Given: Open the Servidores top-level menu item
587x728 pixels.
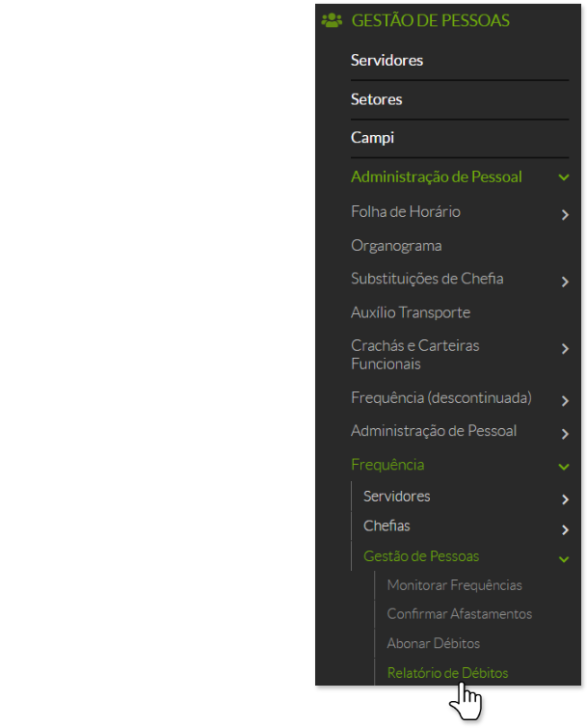Looking at the screenshot, I should coord(387,61).
